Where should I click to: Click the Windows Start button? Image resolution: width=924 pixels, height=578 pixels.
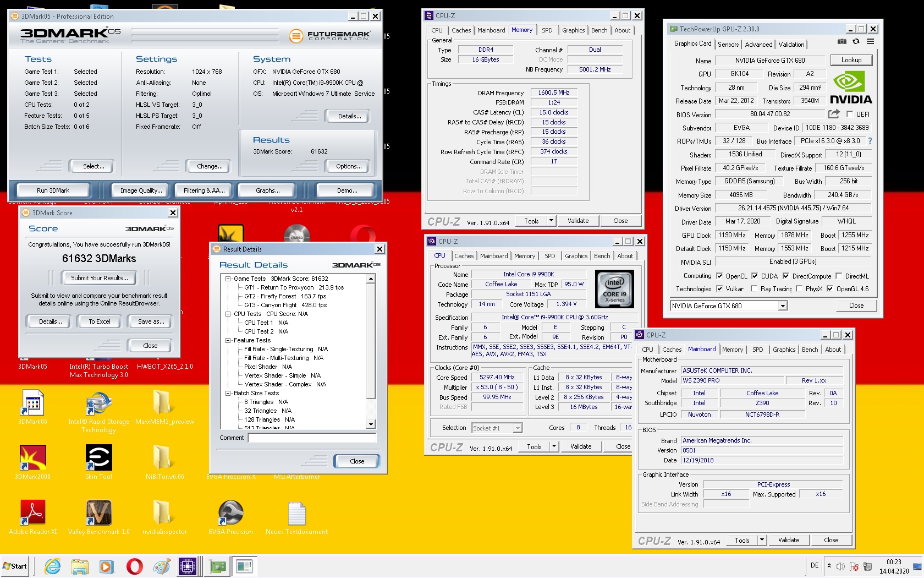[15, 566]
